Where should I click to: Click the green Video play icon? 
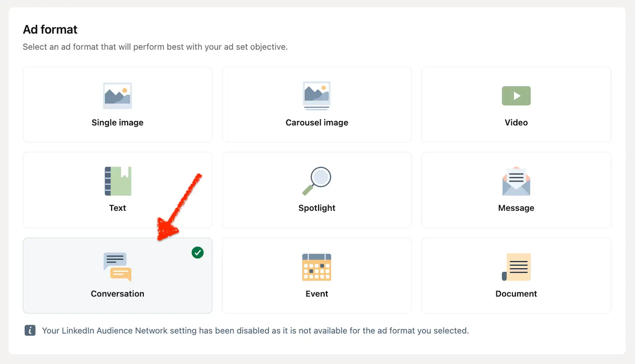(x=516, y=96)
